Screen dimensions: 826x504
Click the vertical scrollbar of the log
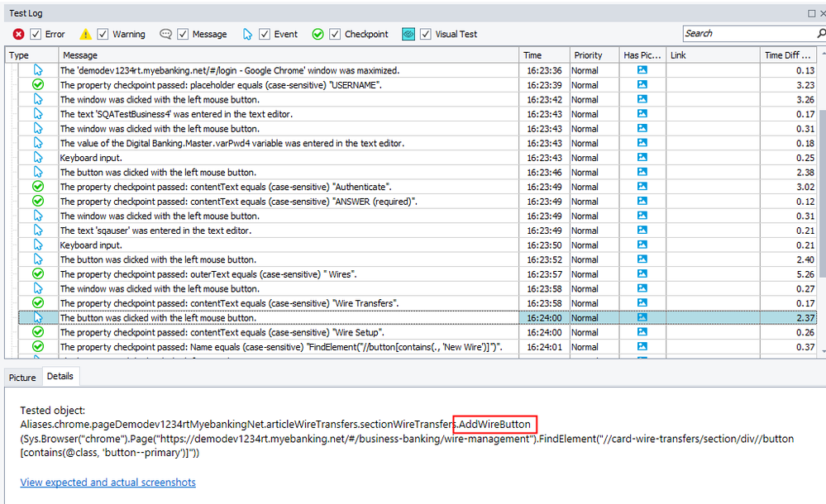coord(820,207)
